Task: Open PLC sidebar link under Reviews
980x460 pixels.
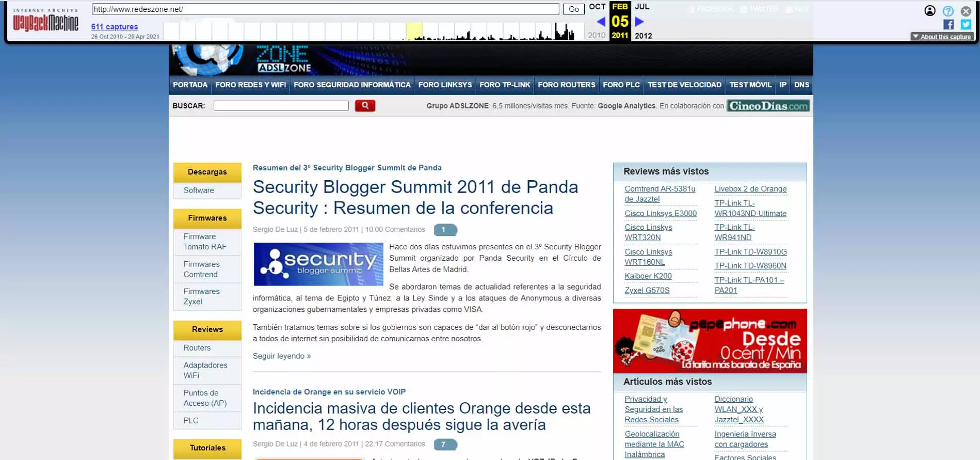Action: tap(191, 421)
